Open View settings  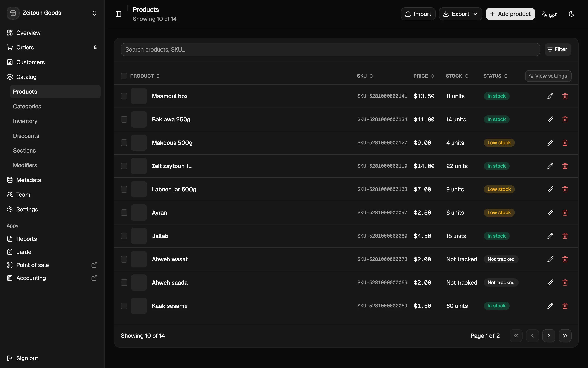point(548,76)
